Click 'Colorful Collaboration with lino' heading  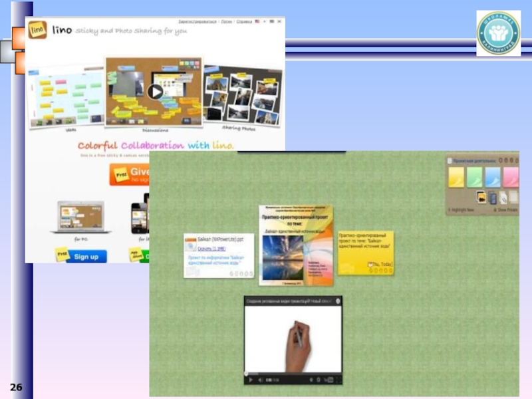point(156,146)
